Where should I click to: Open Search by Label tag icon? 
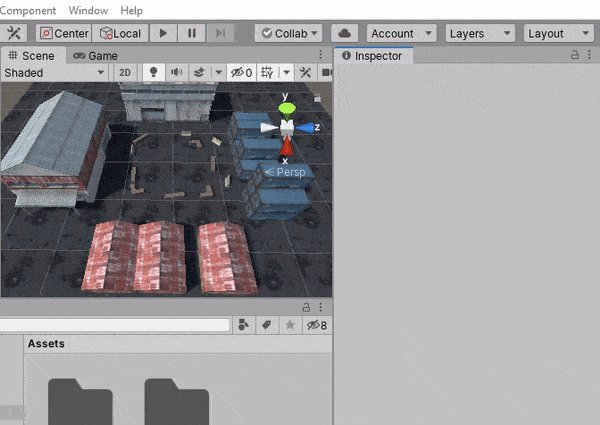tap(266, 325)
